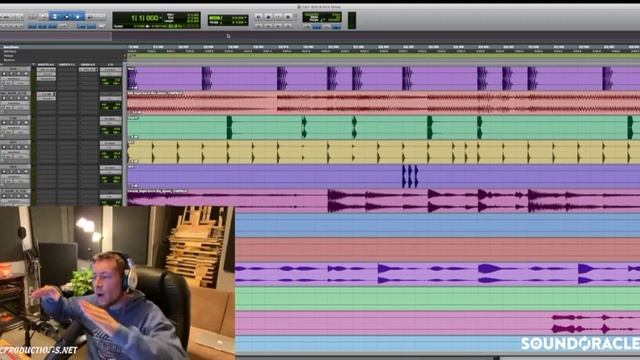Mute the green third track
The width and height of the screenshot is (640, 360).
tap(26, 122)
